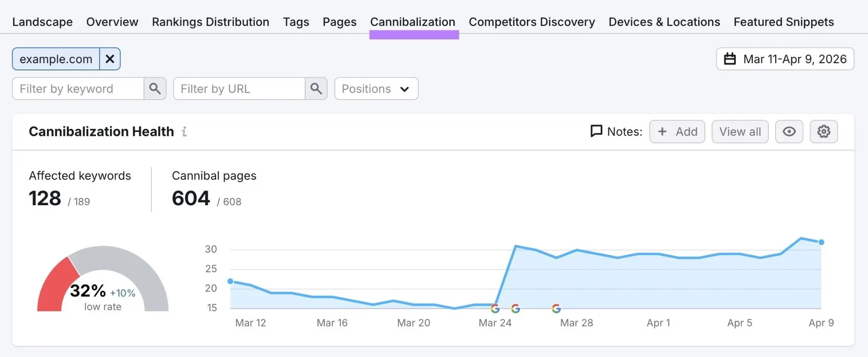Switch to the Landscape tab
Screen dimensions: 868x357
tap(43, 22)
